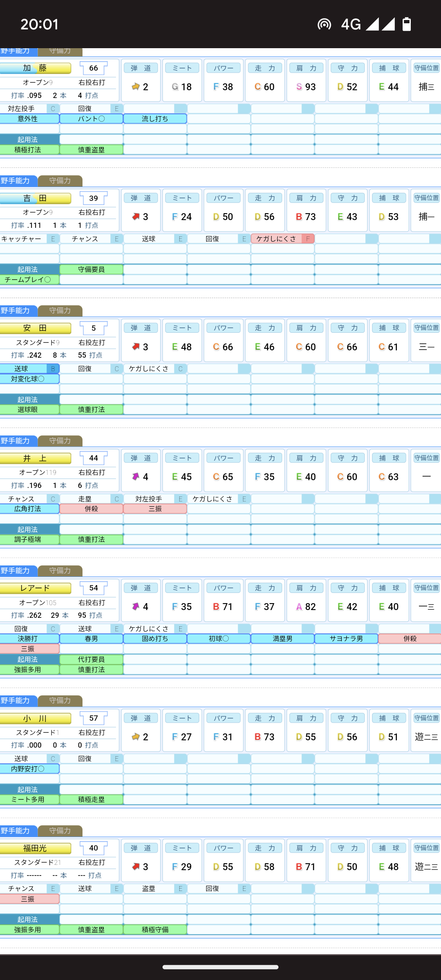Select 野手能力 tab above 吉田
Viewport: 441px width, 980px height.
(18, 181)
